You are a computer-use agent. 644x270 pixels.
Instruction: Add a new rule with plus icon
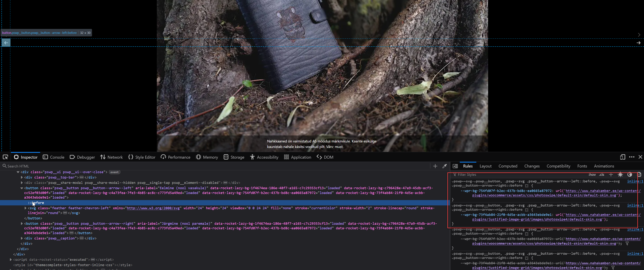(x=611, y=174)
